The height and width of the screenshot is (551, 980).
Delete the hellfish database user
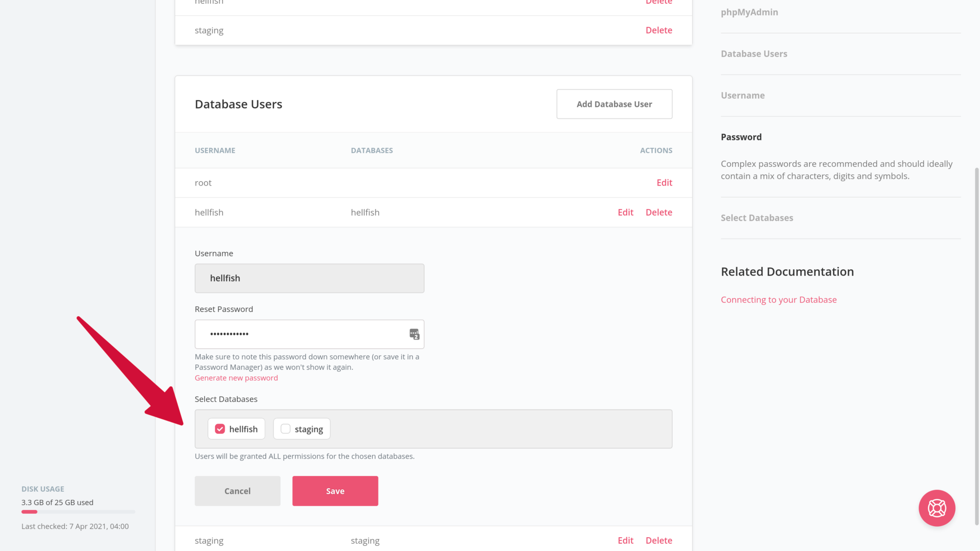[x=659, y=212]
